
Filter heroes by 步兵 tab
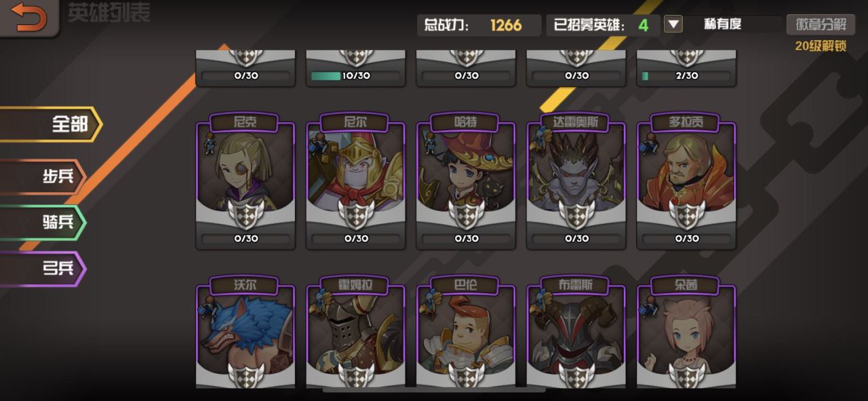[43, 176]
